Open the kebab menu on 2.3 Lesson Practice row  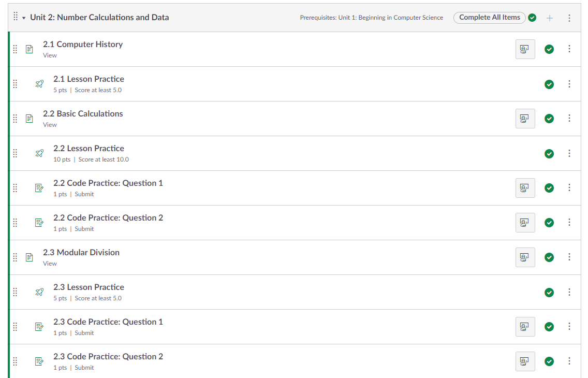click(x=569, y=292)
